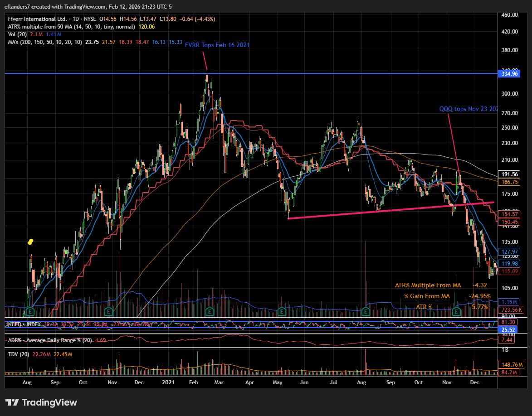Select the MA's (200, 150, 50...) legend
This screenshot has height=416, width=532.
click(x=45, y=42)
